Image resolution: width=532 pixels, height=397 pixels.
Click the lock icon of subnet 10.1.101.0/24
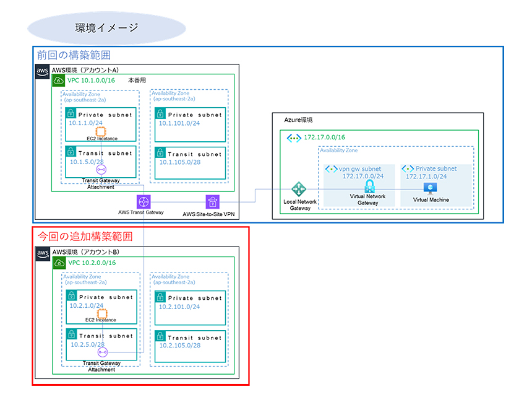[x=160, y=113]
